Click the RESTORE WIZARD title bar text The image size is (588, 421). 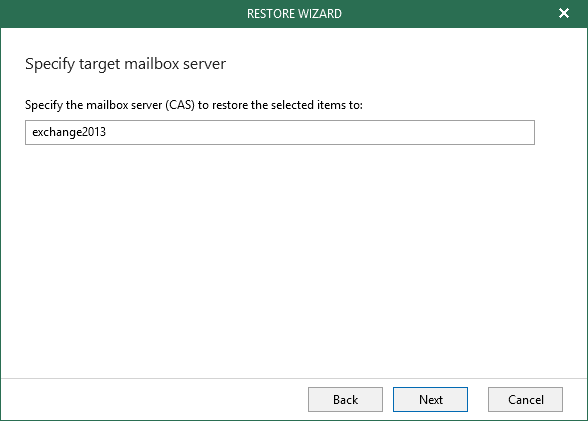(294, 14)
